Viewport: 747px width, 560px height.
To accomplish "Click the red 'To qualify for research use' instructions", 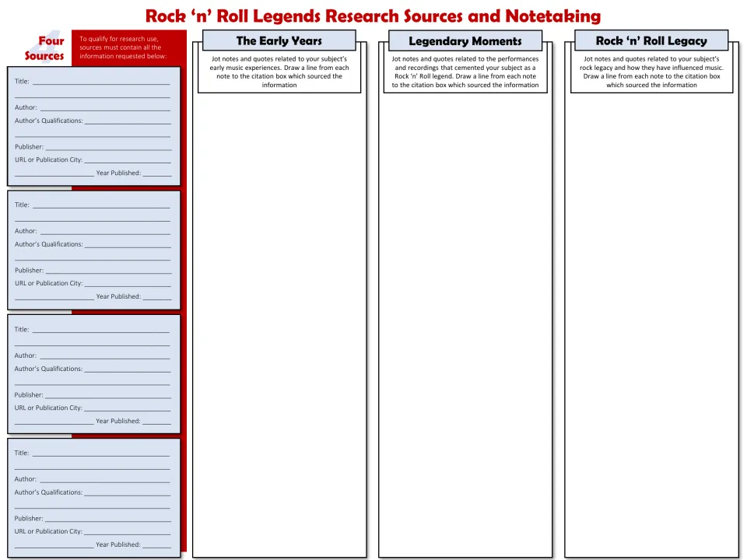I will coord(123,47).
